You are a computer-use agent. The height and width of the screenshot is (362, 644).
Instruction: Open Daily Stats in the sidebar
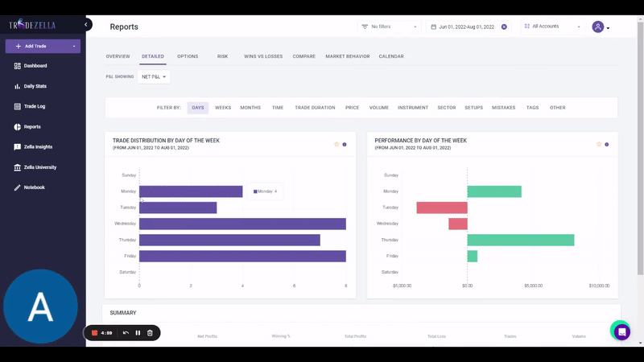point(35,86)
